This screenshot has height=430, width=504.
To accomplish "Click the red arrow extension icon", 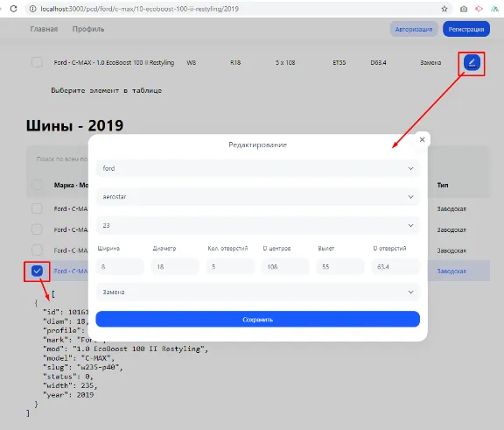I will [x=479, y=9].
